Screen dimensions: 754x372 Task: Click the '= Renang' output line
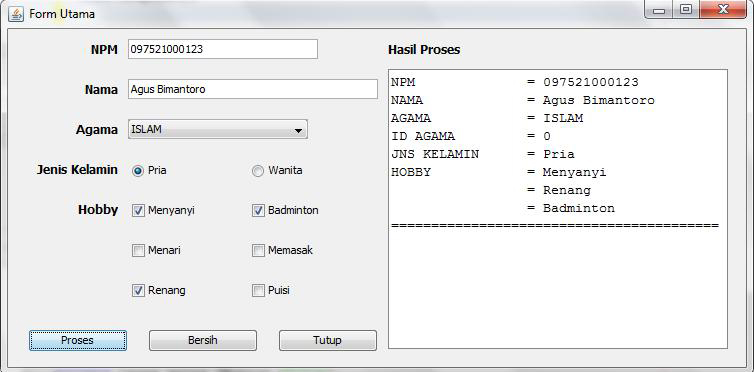click(x=559, y=190)
